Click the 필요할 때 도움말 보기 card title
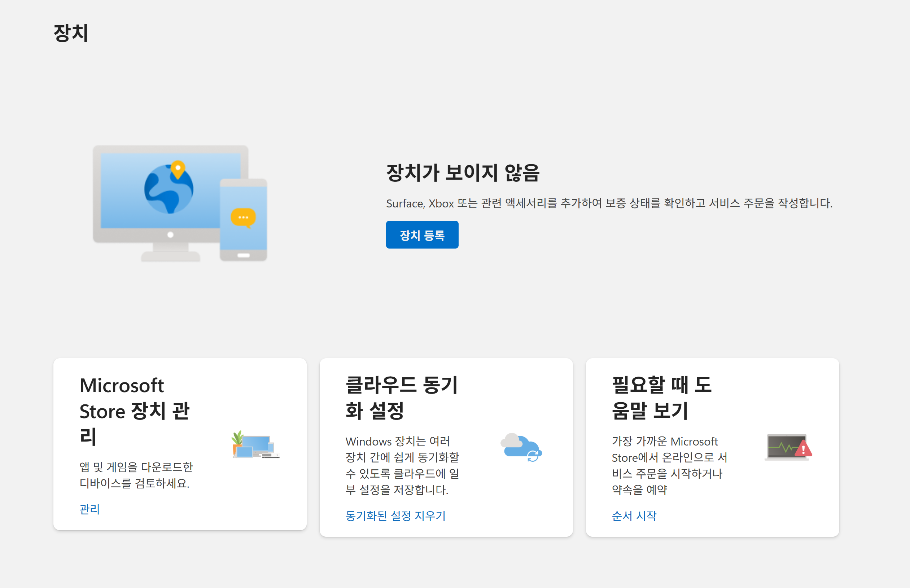Screen dimensions: 910x588 point(661,398)
